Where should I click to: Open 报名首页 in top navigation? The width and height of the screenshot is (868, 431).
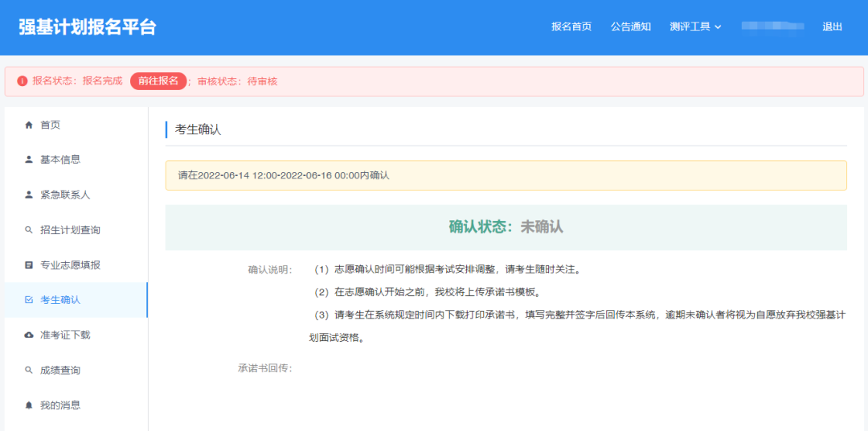(x=571, y=27)
